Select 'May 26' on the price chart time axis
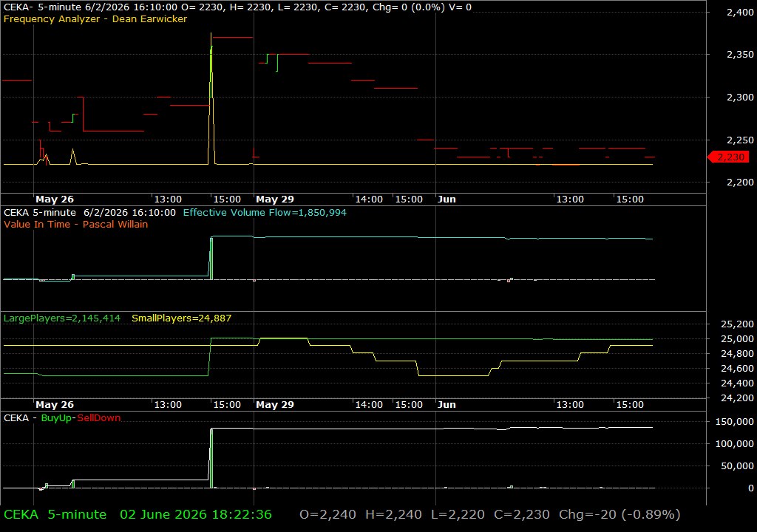The image size is (757, 532). tap(55, 199)
